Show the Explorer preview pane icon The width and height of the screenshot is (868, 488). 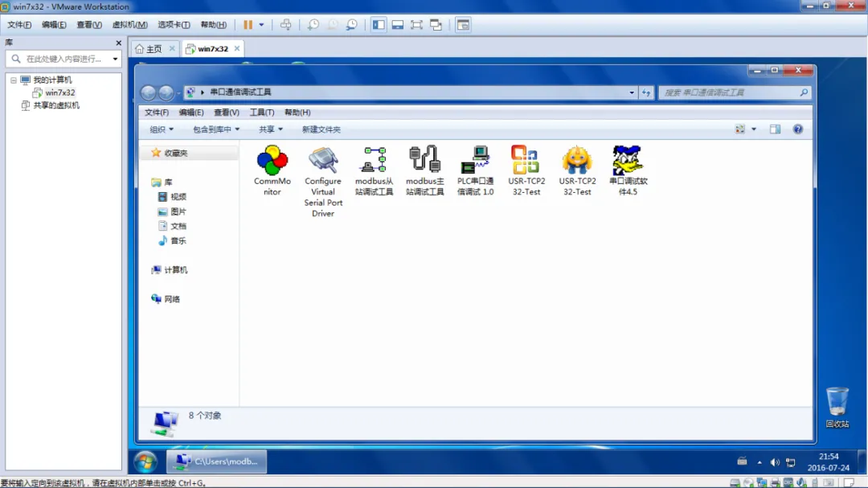(775, 129)
